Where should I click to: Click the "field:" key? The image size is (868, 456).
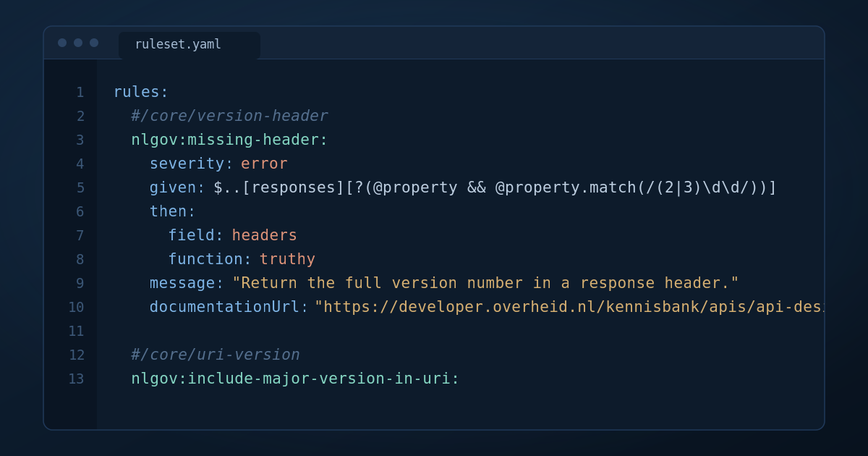point(196,235)
